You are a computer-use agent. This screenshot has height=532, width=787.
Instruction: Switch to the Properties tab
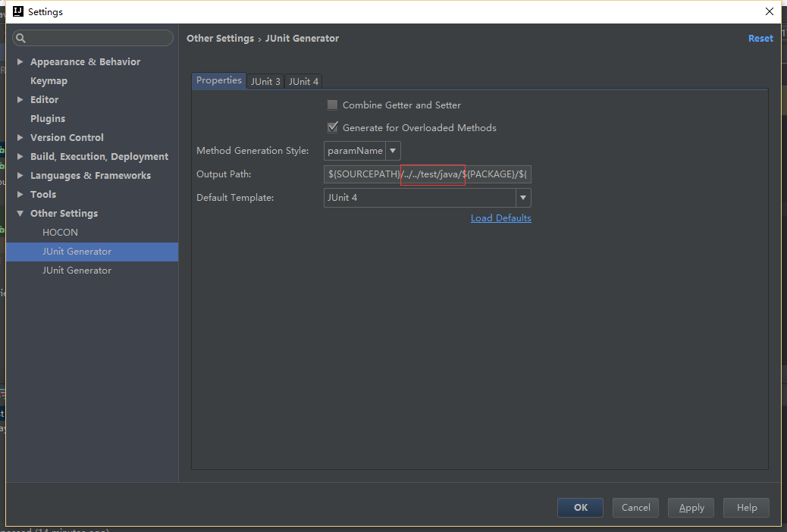pyautogui.click(x=219, y=80)
